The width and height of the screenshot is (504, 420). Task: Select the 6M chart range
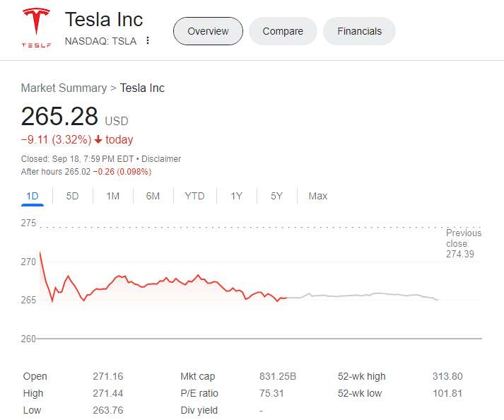point(153,196)
